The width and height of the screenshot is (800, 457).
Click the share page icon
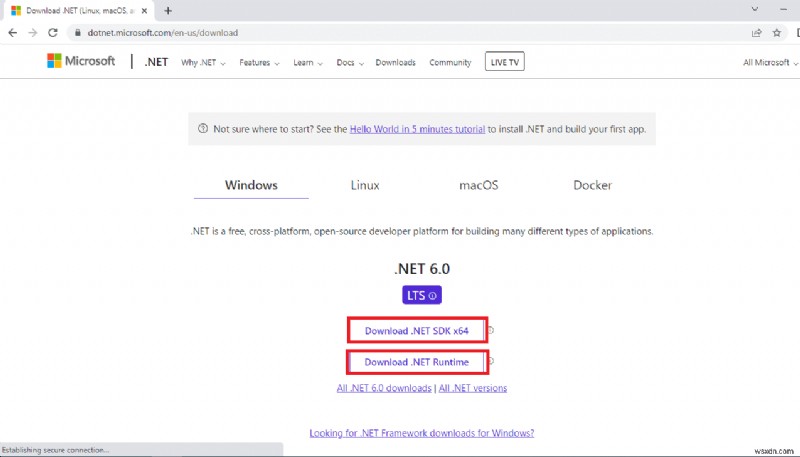click(757, 33)
